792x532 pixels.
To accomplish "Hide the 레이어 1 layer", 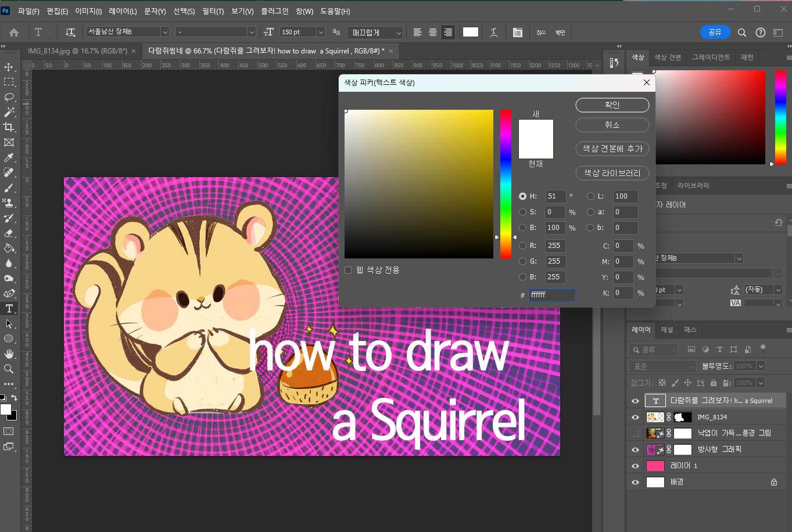I will coord(635,466).
